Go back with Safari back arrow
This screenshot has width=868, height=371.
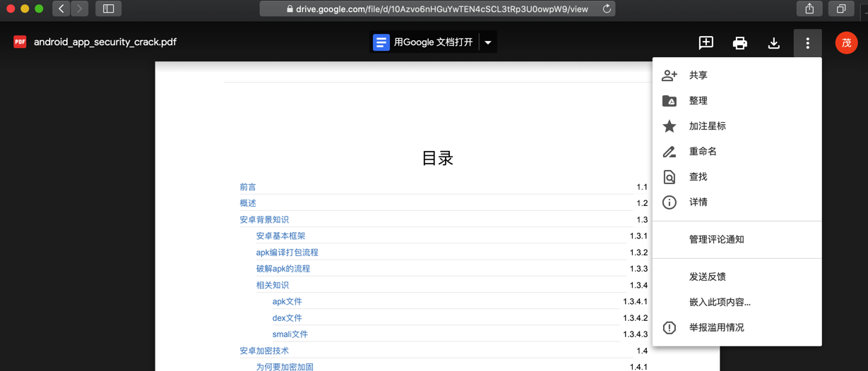[x=61, y=9]
